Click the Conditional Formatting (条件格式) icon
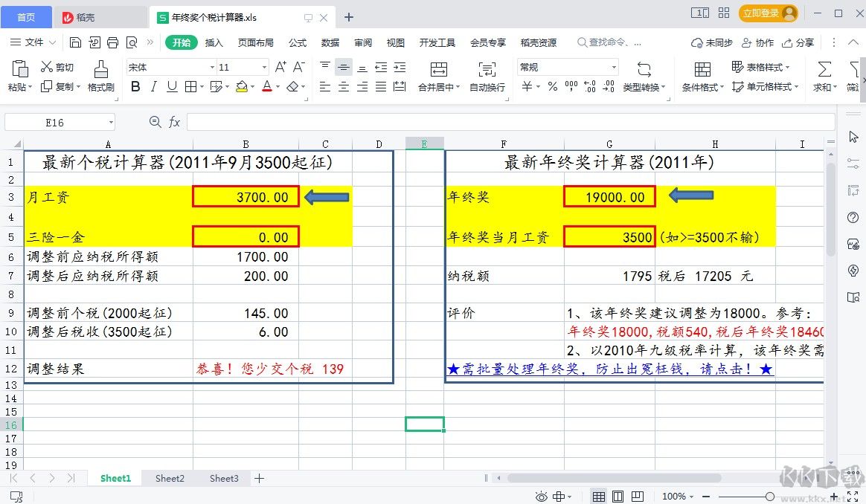Image resolution: width=866 pixels, height=504 pixels. click(702, 70)
